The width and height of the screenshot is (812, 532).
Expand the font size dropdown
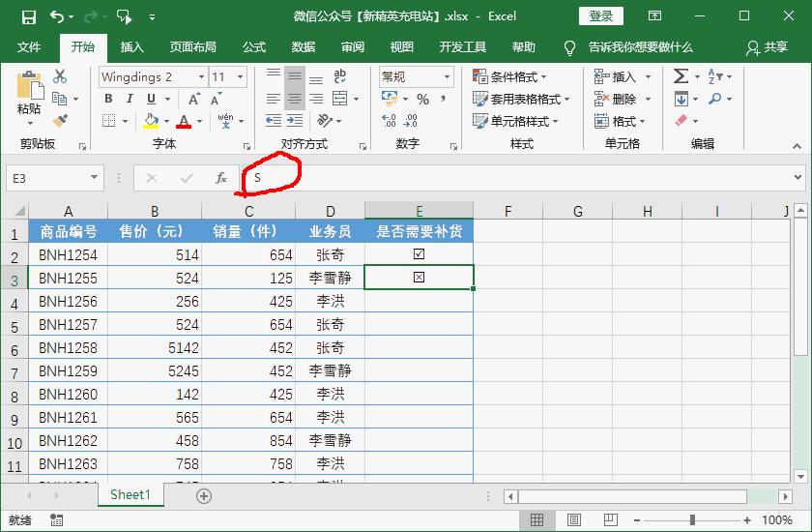[241, 77]
